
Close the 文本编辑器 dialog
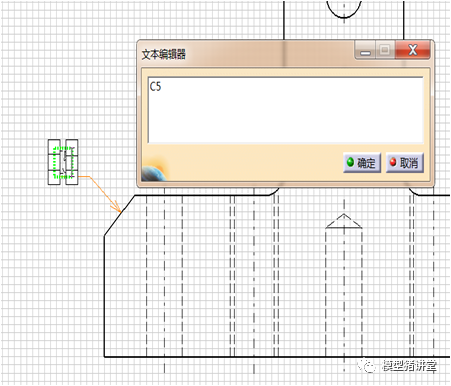413,50
